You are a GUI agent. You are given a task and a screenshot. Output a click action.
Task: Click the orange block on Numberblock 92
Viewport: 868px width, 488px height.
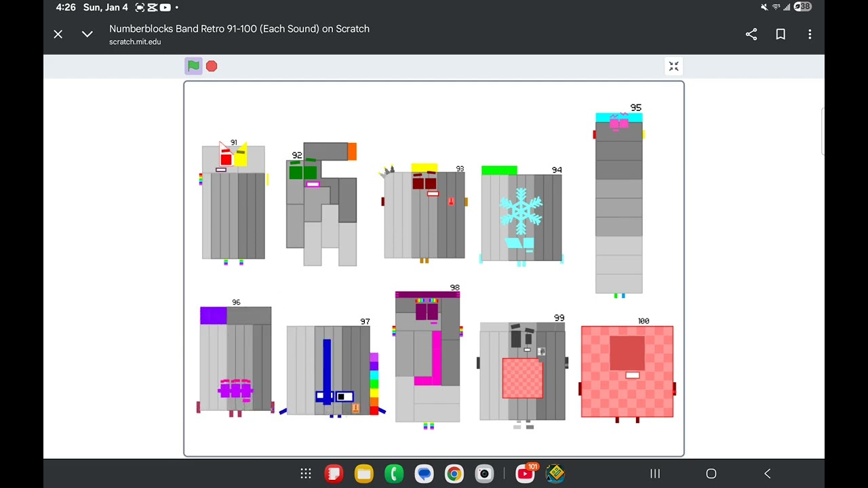352,151
